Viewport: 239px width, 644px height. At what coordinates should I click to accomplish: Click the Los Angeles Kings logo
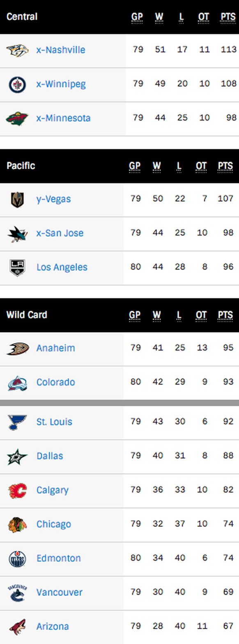coord(17,267)
